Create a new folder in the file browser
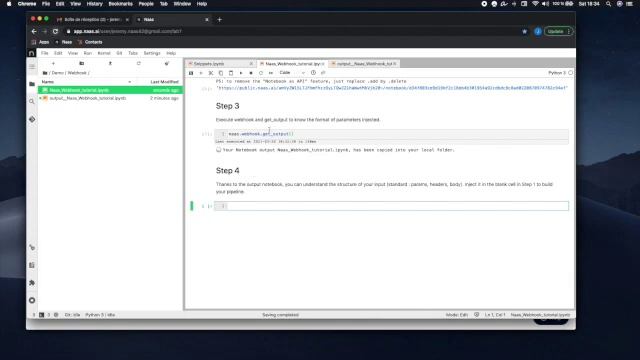The image size is (640, 360). click(82, 63)
